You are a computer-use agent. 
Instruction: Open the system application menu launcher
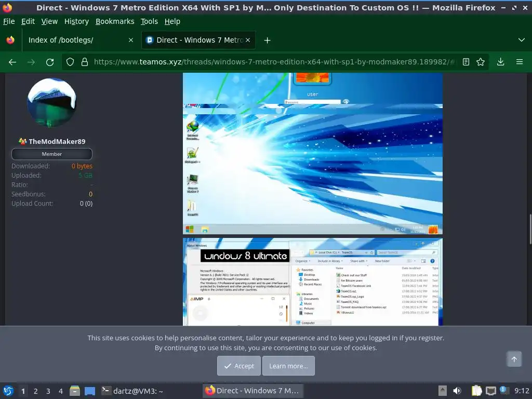8,391
